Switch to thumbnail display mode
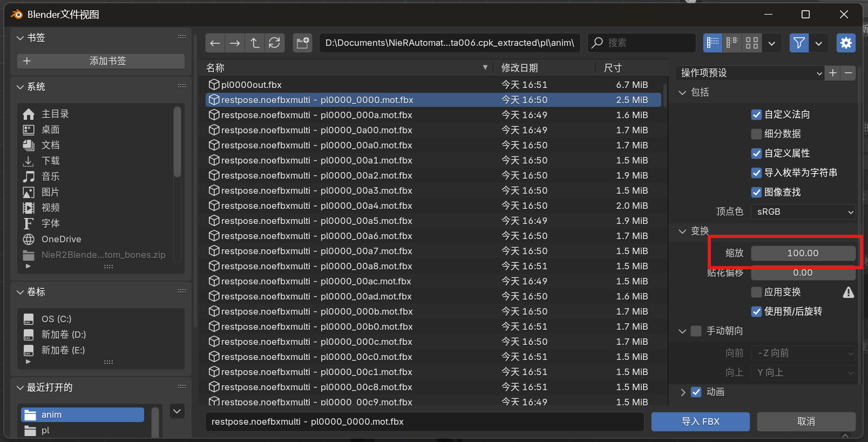Viewport: 868px width, 442px height. point(751,43)
